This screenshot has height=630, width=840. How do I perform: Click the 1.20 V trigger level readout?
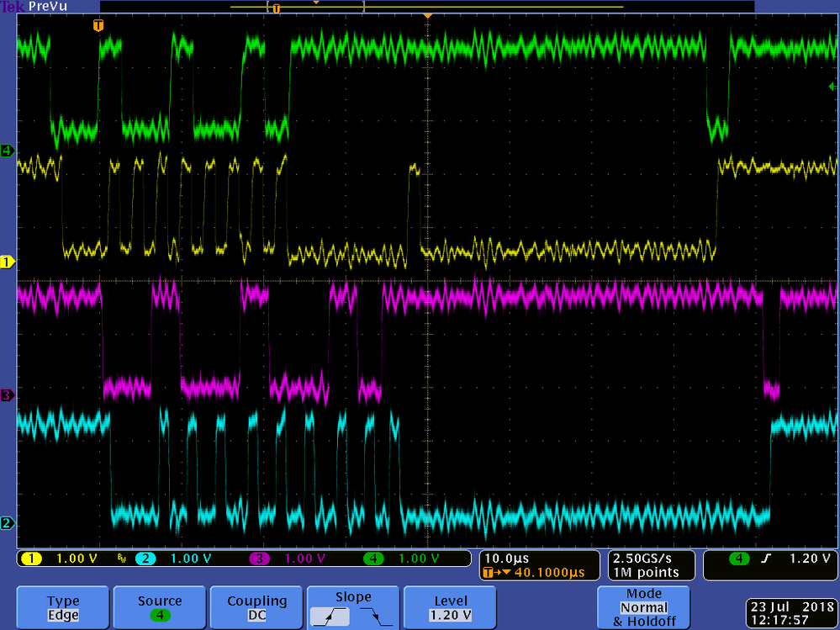pos(810,559)
